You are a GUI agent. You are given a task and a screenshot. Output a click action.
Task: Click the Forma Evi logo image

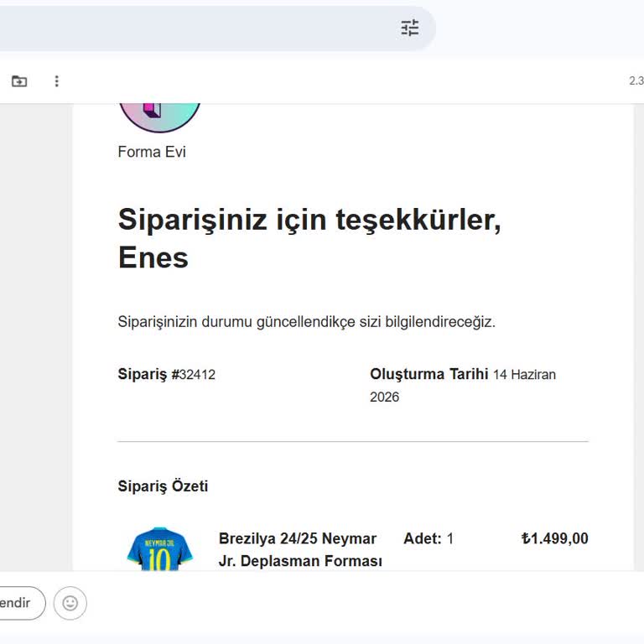click(x=159, y=117)
